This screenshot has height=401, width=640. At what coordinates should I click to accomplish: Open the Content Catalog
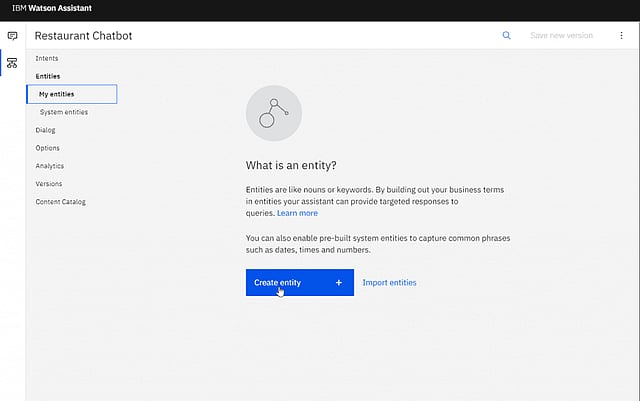click(60, 202)
